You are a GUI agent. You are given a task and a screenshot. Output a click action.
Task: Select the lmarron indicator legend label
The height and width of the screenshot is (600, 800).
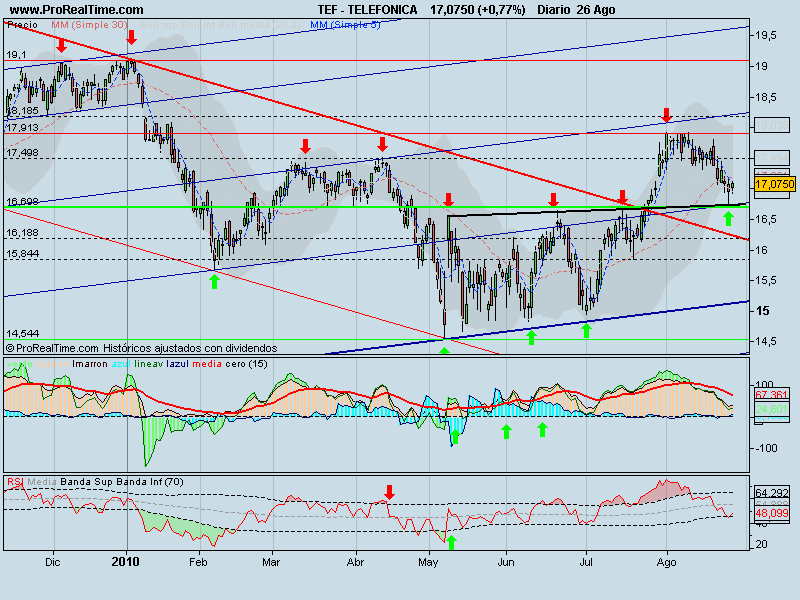point(90,364)
